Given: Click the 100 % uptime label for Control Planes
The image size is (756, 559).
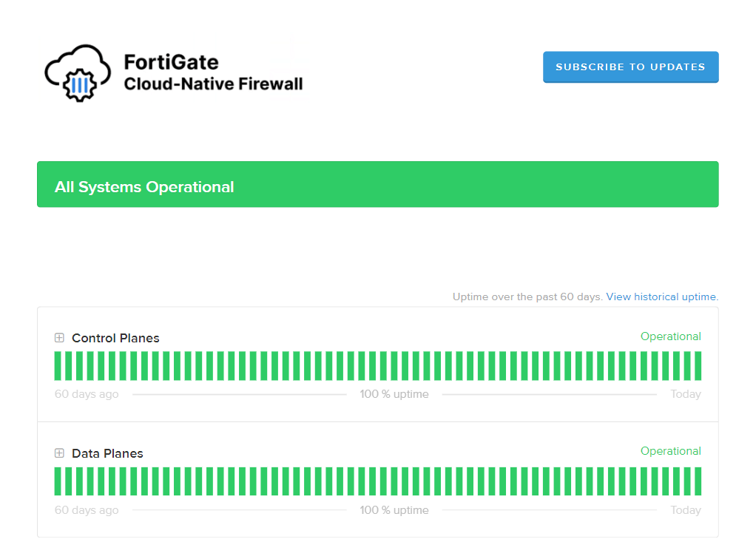Looking at the screenshot, I should 394,394.
